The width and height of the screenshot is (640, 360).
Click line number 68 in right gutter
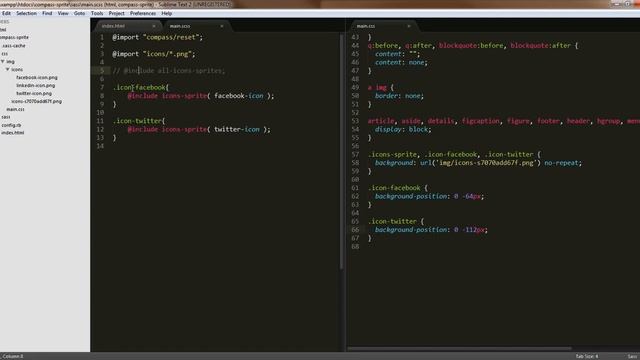(x=355, y=247)
